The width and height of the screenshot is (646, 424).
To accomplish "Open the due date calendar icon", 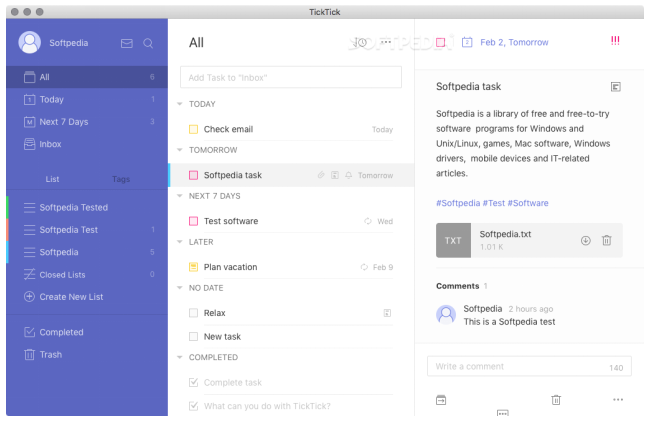I will click(x=467, y=42).
